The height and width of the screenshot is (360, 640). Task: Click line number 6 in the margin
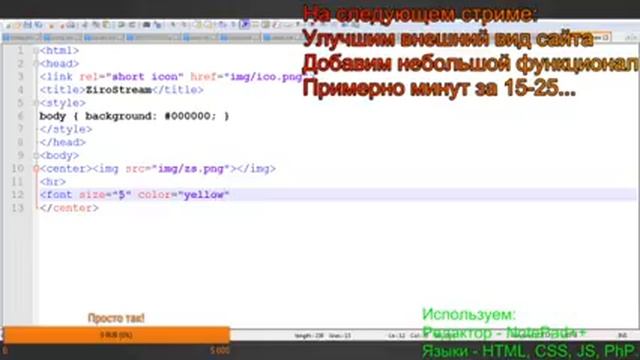(x=20, y=116)
